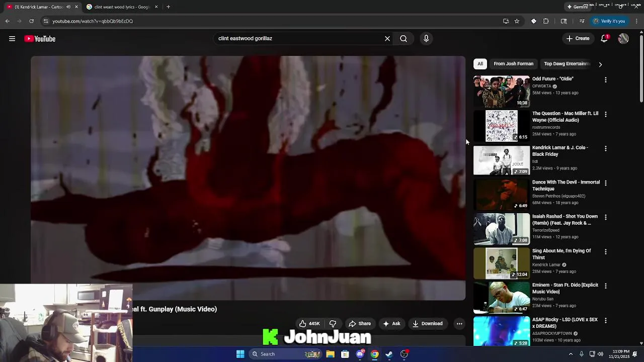The image size is (644, 362).
Task: Open Chrome media controls icon
Action: 582,21
